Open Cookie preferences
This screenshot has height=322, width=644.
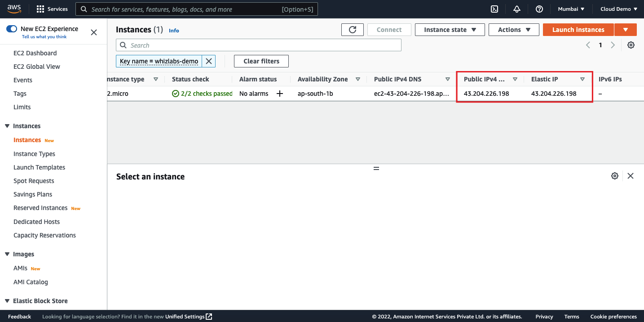click(613, 317)
